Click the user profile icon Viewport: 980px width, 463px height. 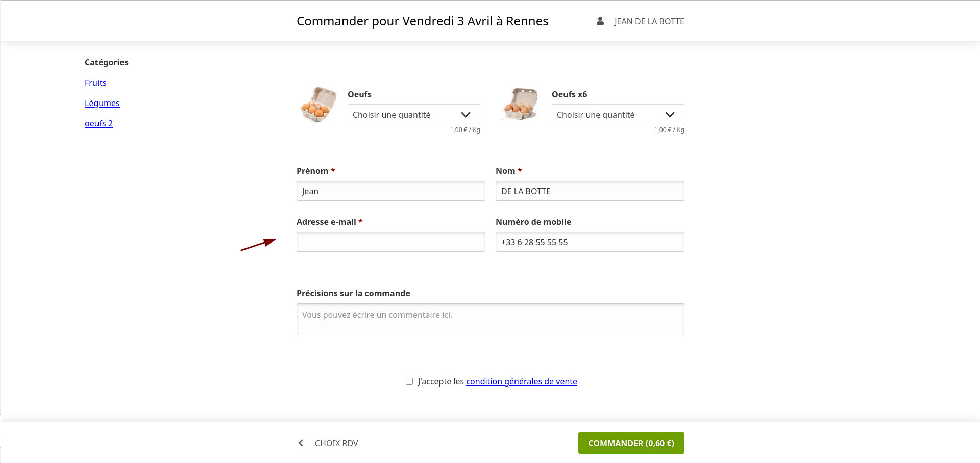pyautogui.click(x=600, y=21)
